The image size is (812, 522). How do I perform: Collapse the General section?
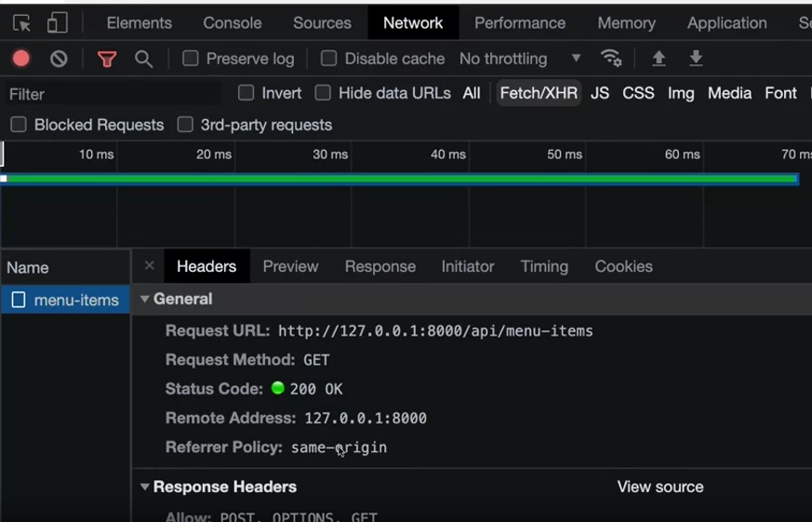145,299
